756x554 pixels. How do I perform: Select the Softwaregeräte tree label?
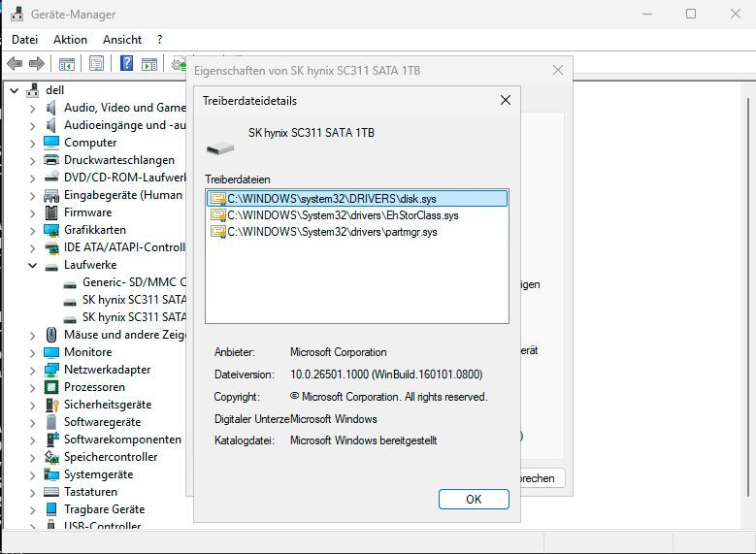(102, 422)
